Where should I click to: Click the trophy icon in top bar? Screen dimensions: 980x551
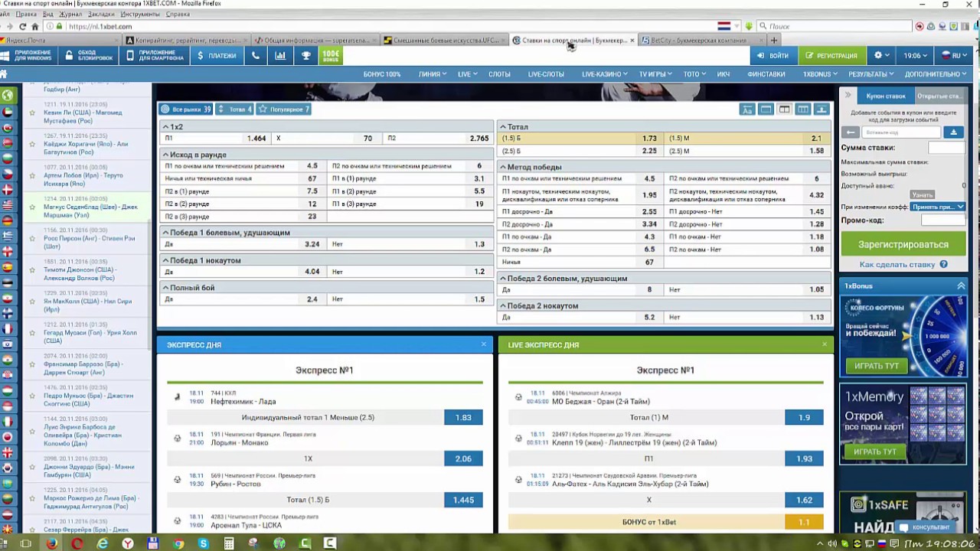tap(306, 55)
